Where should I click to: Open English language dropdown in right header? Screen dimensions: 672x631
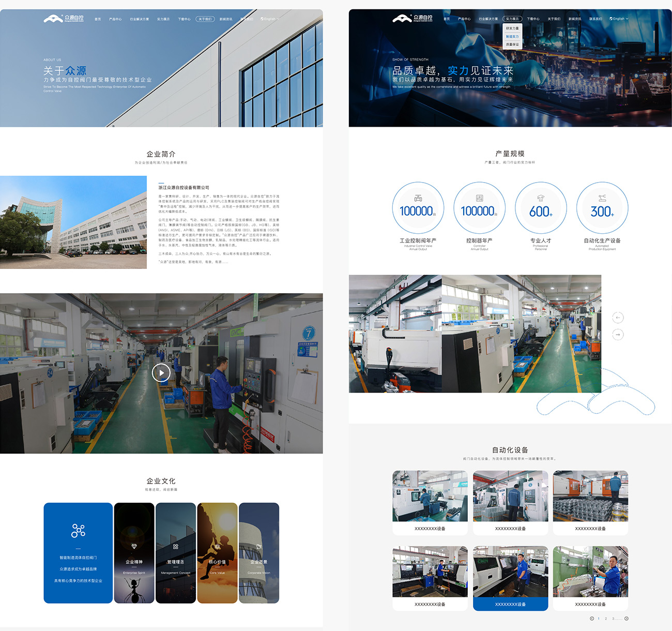(x=619, y=19)
